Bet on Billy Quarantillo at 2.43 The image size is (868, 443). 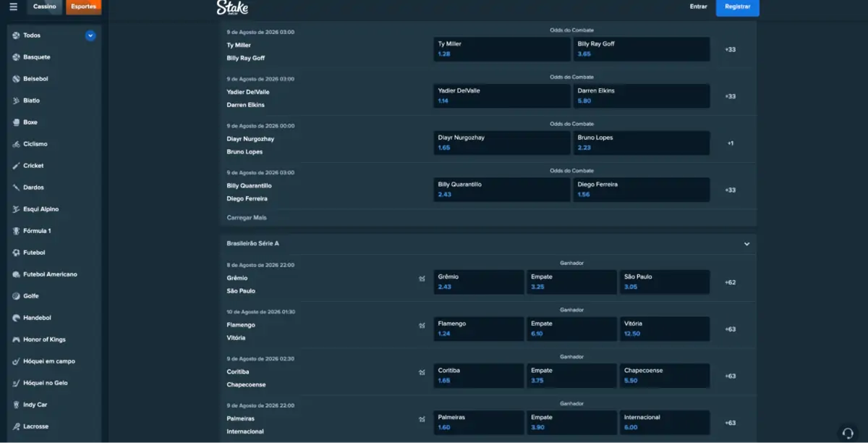point(502,190)
